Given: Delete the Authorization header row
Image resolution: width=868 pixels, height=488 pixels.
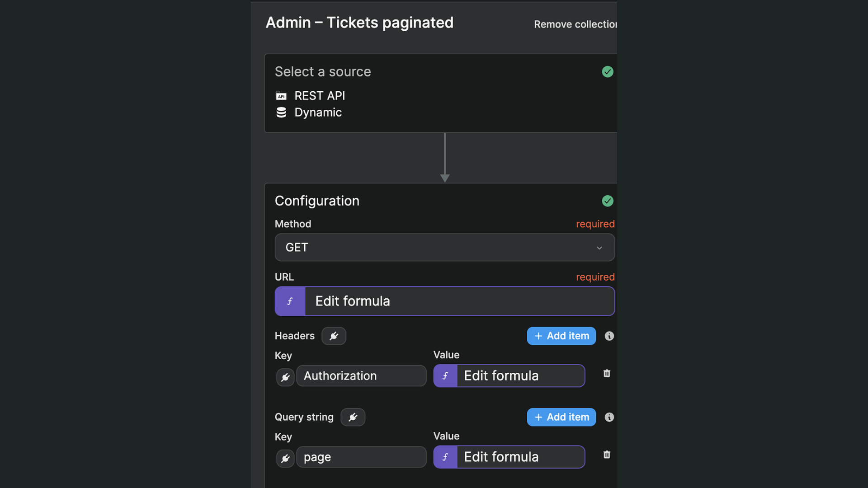Looking at the screenshot, I should tap(607, 374).
